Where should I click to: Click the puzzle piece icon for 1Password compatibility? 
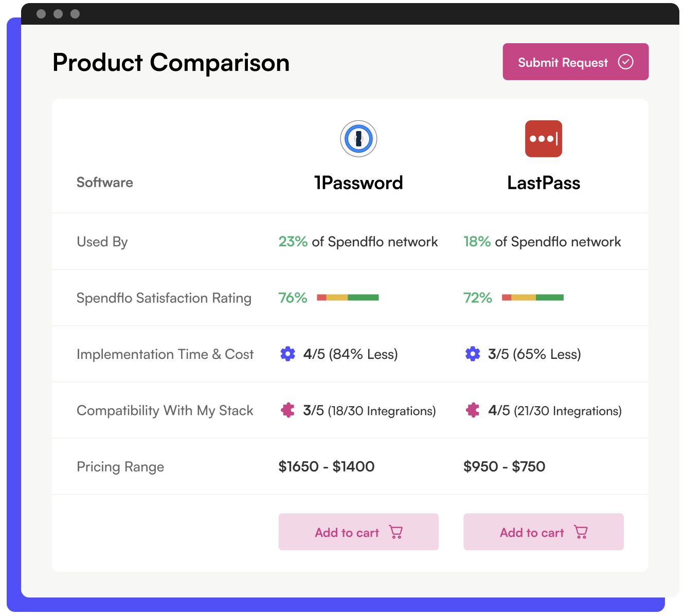[x=287, y=410]
